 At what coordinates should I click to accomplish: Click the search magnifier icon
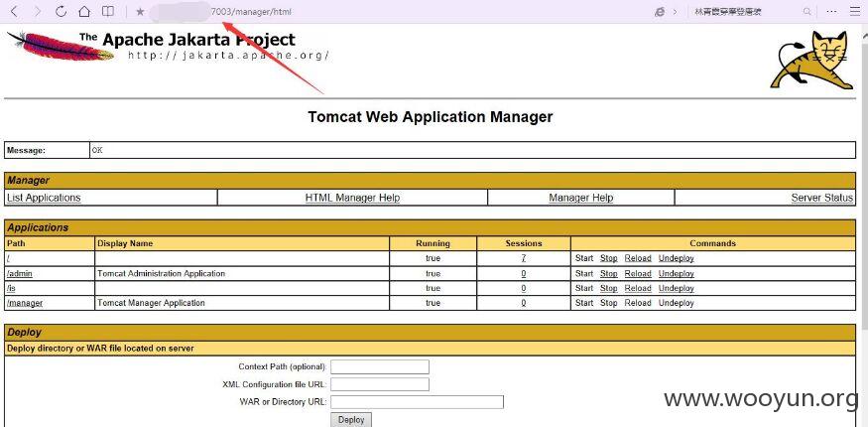(x=807, y=11)
